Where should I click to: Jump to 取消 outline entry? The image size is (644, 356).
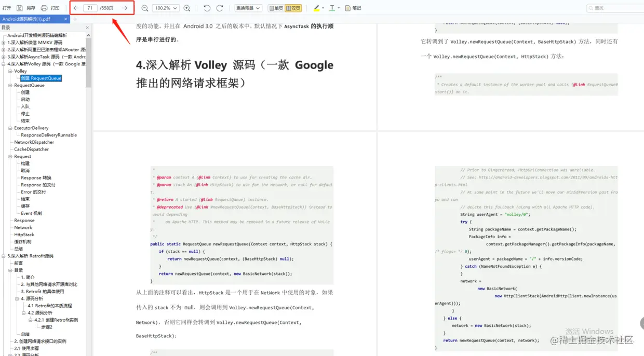(25, 171)
